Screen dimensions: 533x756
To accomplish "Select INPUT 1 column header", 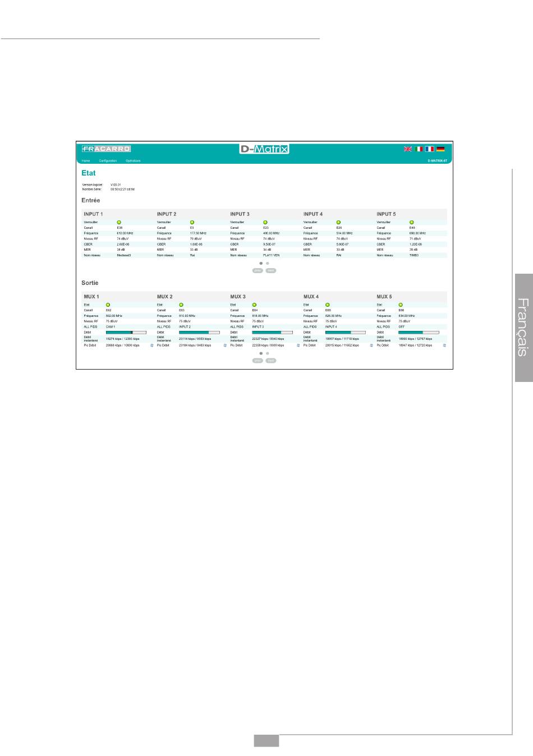I will (93, 214).
